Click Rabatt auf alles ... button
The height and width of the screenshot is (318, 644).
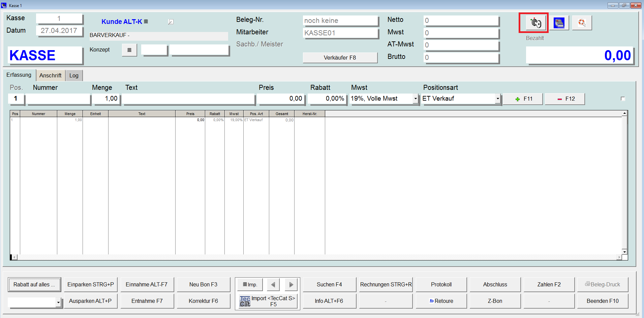34,285
